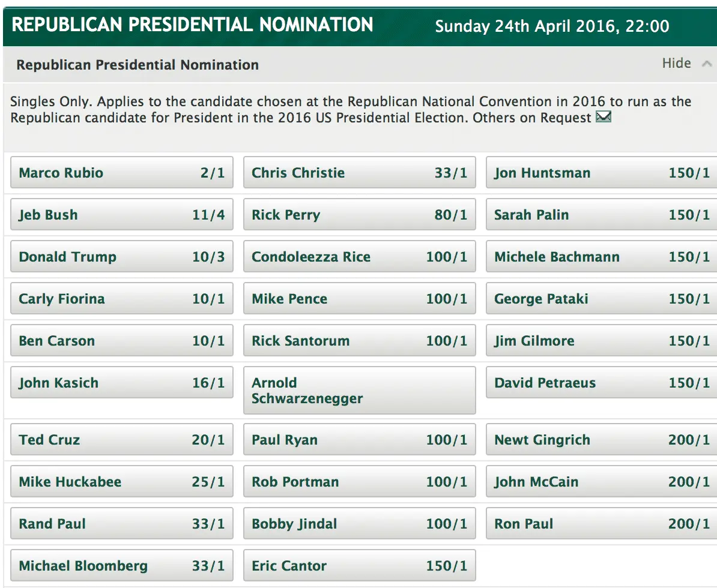
Task: Bet on Donald Trump at 10/3
Action: (x=121, y=257)
